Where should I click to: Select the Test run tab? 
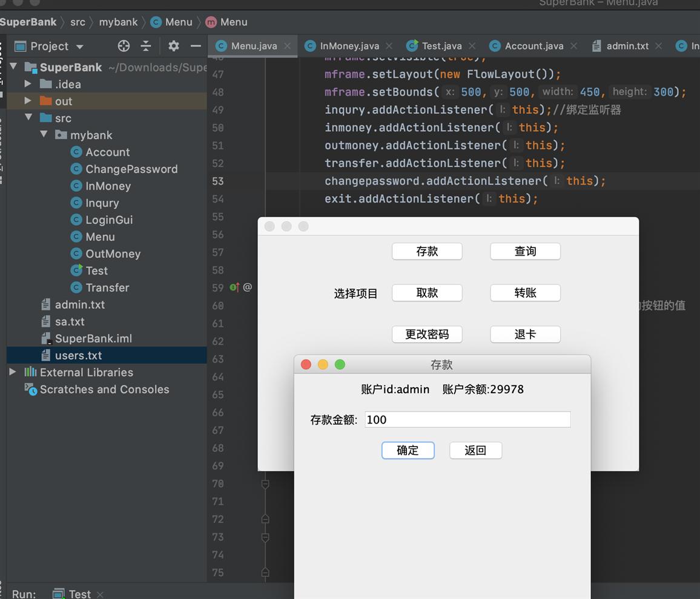(x=72, y=594)
